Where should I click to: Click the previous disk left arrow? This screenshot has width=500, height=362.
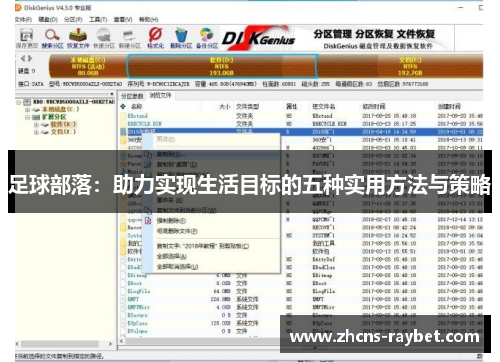(x=23, y=59)
